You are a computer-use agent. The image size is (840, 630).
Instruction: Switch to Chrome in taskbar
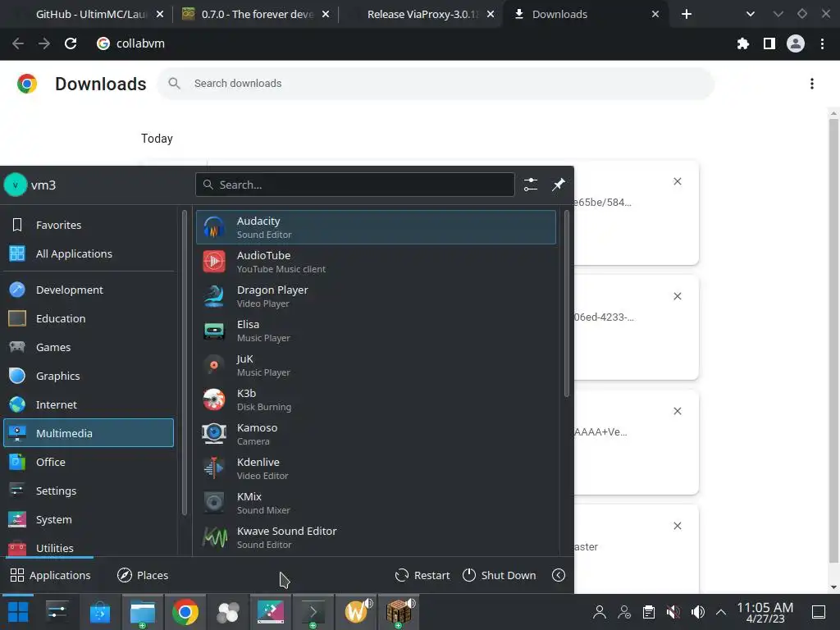pos(185,612)
